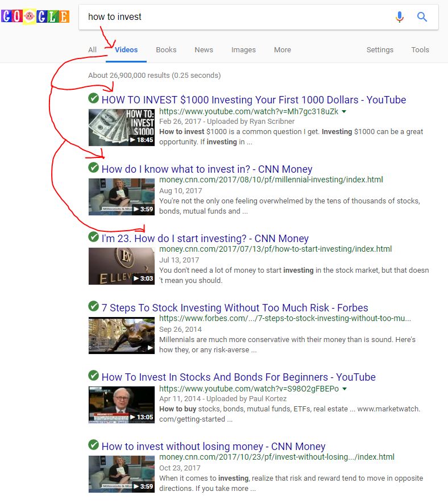Open the search Tools option
This screenshot has height=504, width=448.
tap(420, 50)
